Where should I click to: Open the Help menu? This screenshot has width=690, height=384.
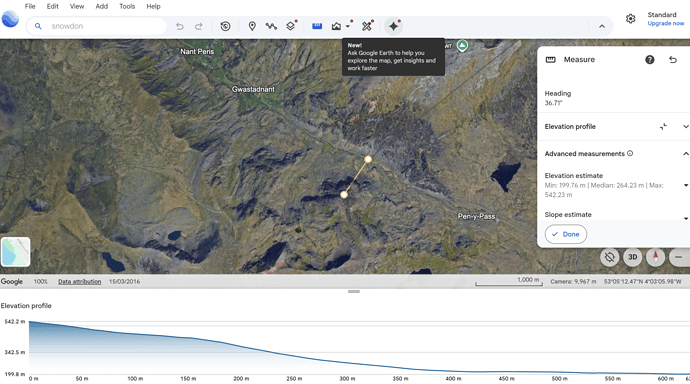153,6
